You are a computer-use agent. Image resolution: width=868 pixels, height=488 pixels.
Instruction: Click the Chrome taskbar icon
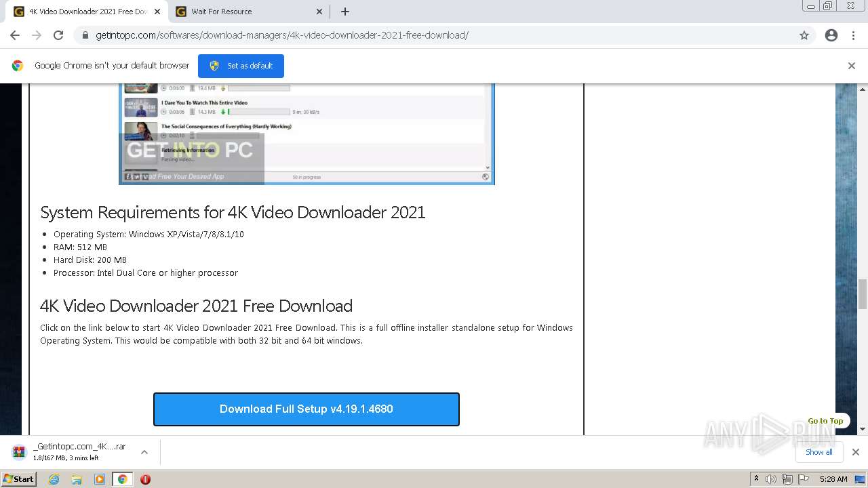(x=123, y=479)
